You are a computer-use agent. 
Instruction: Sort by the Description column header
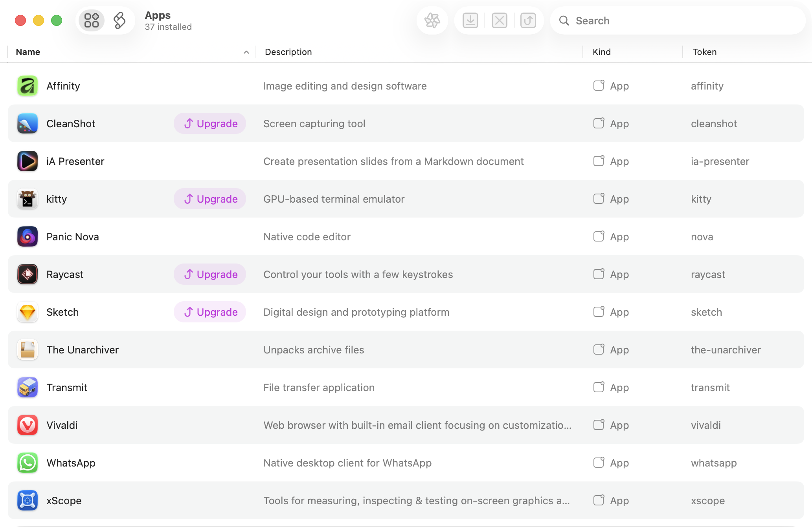tap(288, 52)
